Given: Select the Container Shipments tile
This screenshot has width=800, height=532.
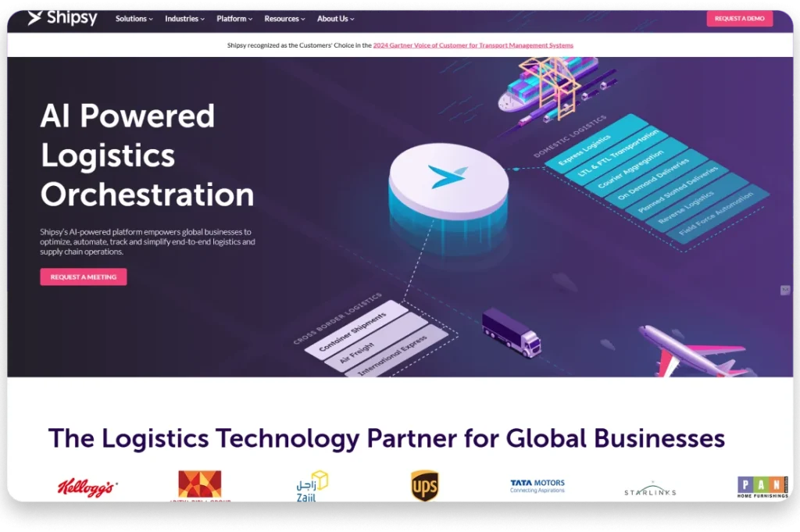Looking at the screenshot, I should click(x=355, y=330).
